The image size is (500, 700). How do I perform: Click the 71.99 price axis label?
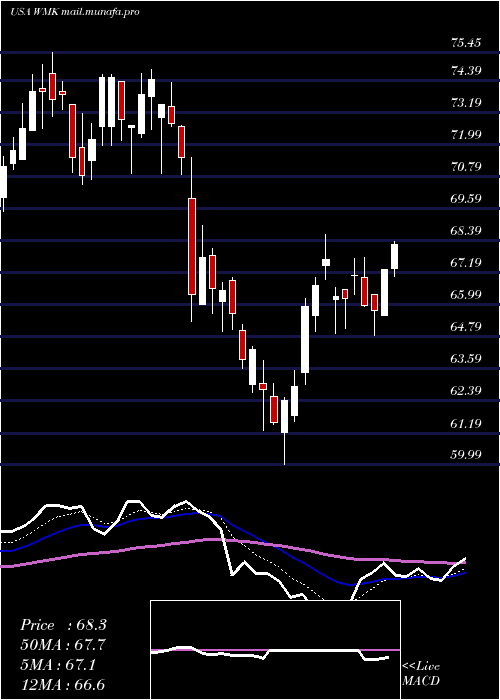pyautogui.click(x=466, y=135)
